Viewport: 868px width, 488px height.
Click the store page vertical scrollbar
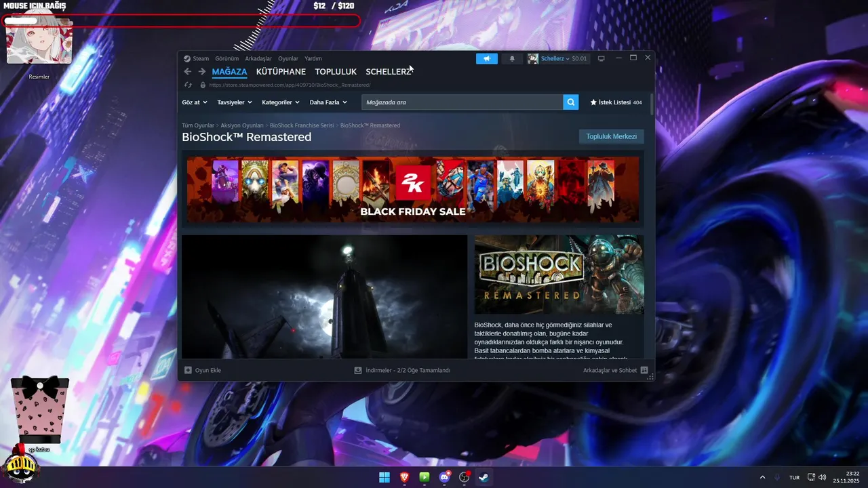(x=652, y=105)
